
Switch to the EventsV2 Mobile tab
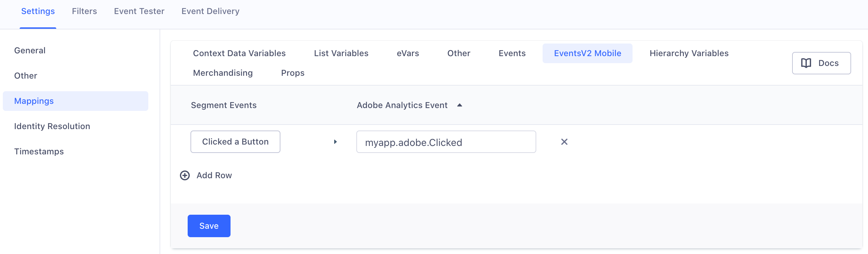(587, 53)
